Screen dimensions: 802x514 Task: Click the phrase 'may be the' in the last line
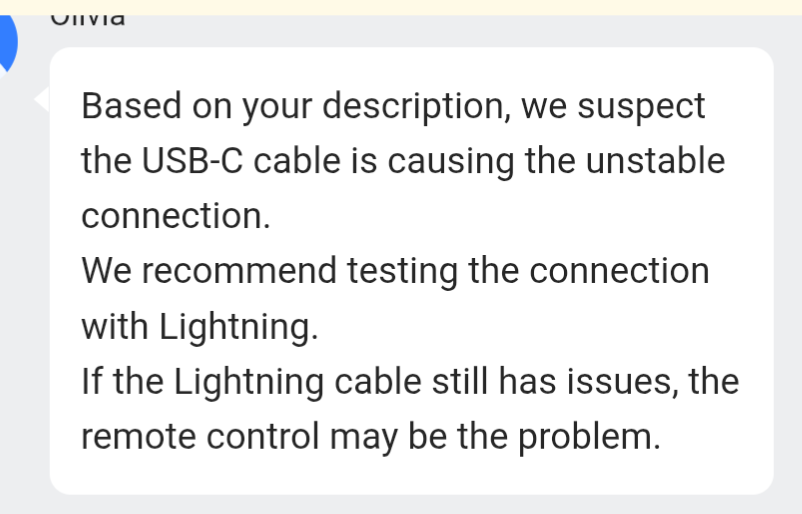tap(419, 437)
